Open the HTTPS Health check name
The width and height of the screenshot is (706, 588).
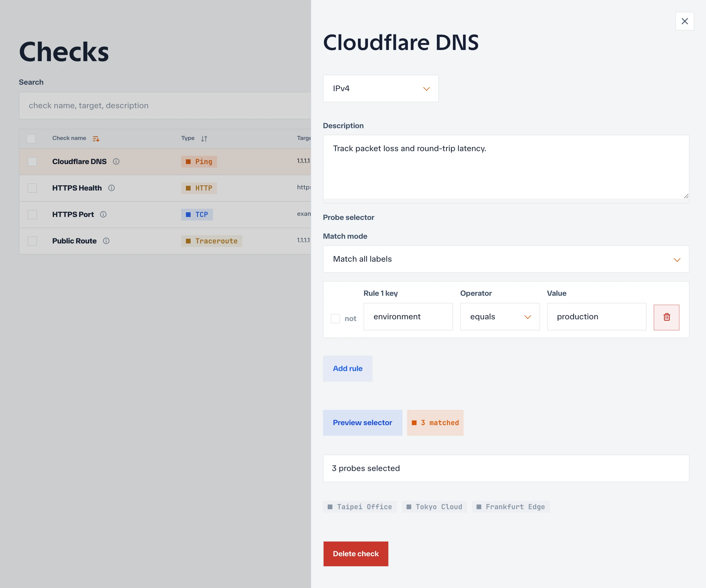[77, 188]
